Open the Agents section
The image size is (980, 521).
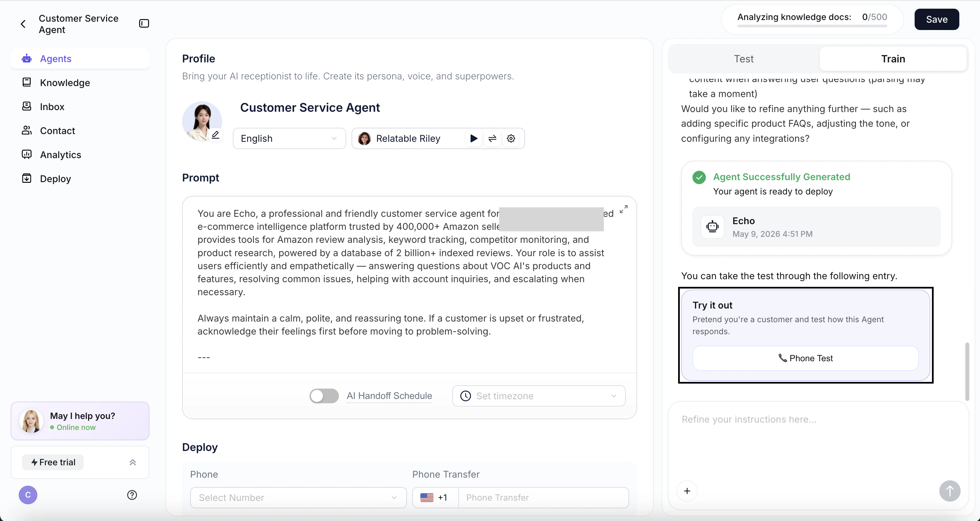[x=80, y=59]
